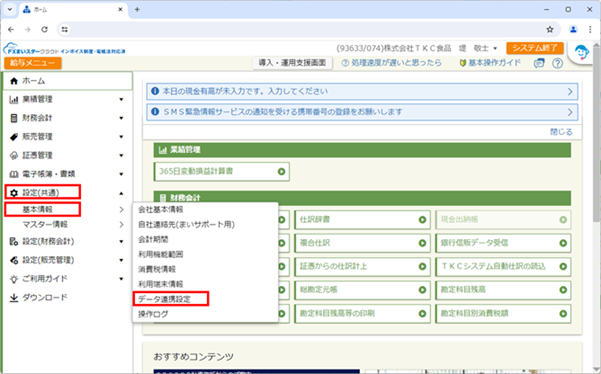This screenshot has width=601, height=374.
Task: Open 勘定科目残高 tile
Action: (x=503, y=290)
